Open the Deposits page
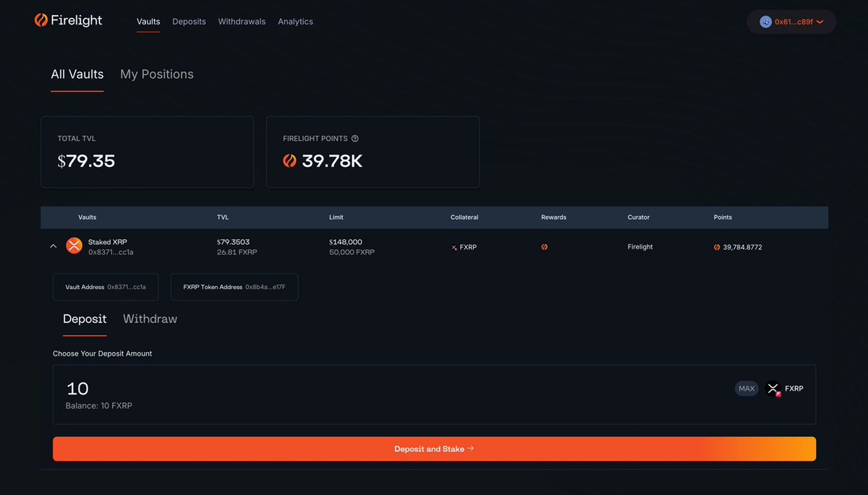The image size is (868, 495). 189,21
